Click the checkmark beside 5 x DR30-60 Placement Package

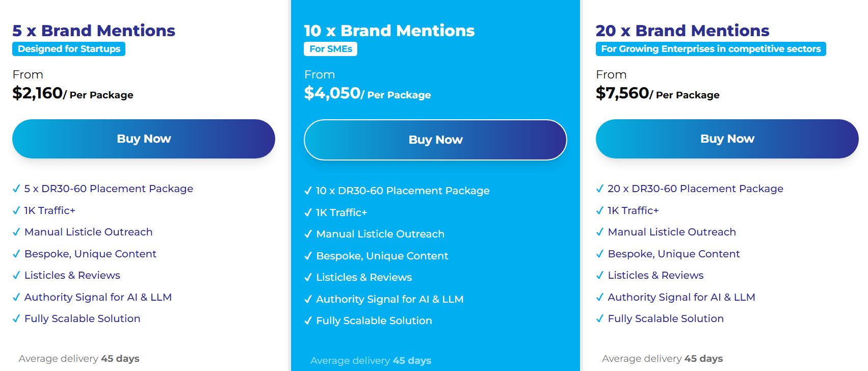point(16,189)
